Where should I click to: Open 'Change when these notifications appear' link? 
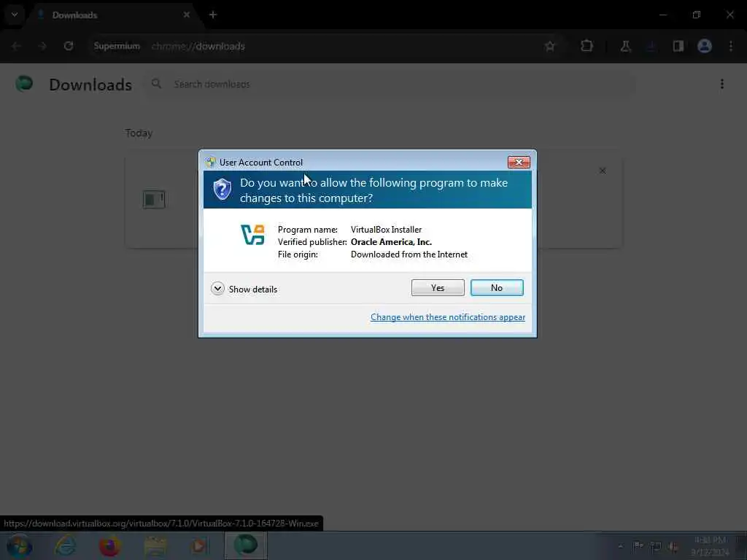[x=447, y=317]
